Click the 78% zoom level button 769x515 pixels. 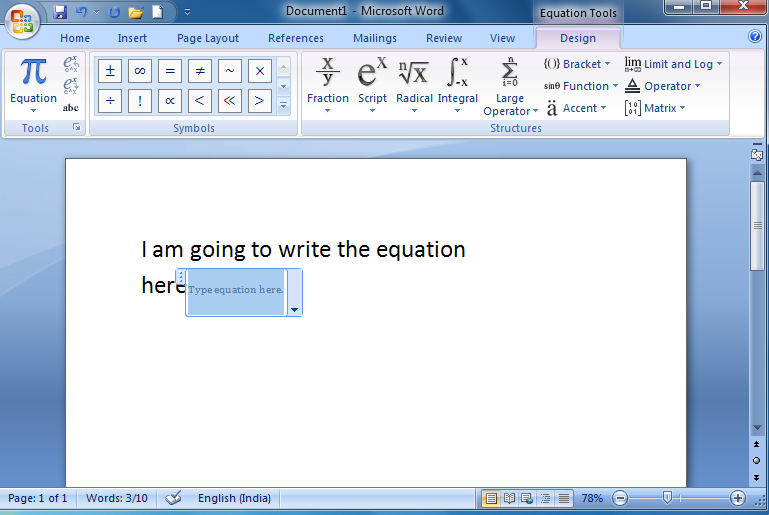(592, 498)
